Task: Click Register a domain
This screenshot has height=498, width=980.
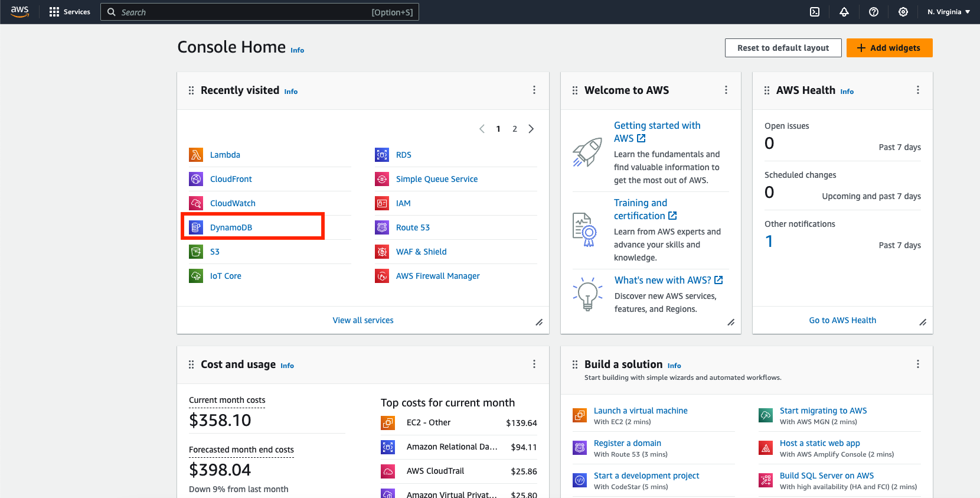Action: (628, 443)
